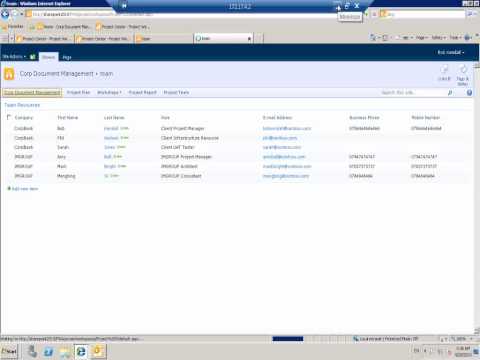Screen dimensions: 480x360
Task: Open the zoom level dropdown in status bar
Action: pyautogui.click(x=471, y=339)
